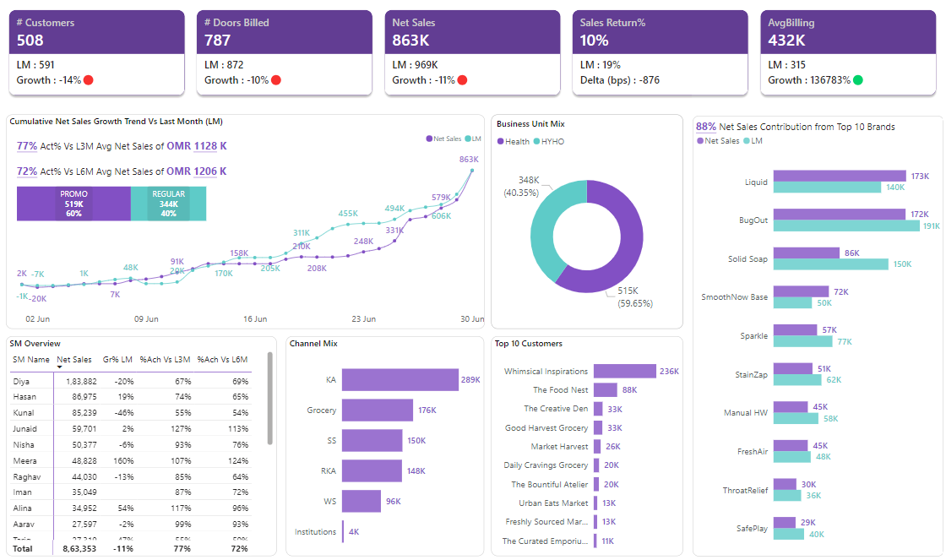Click the red dot in Doors Billed card

click(275, 80)
